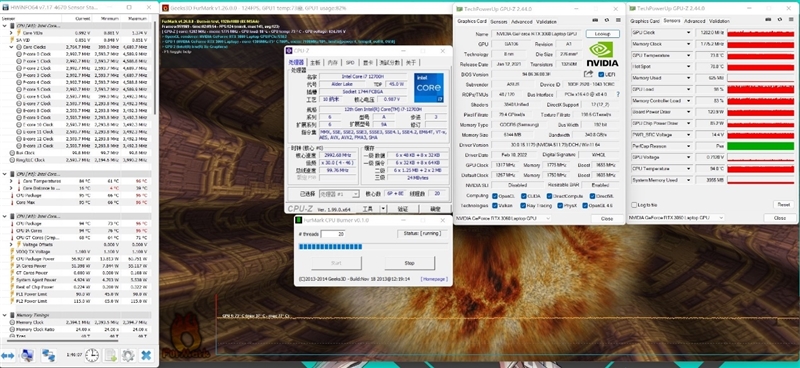
Task: Toggle Ray Tracing checkbox in GPU-Z
Action: pos(523,206)
